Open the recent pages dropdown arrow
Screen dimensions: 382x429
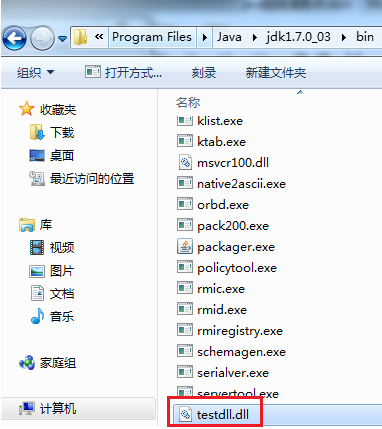62,39
